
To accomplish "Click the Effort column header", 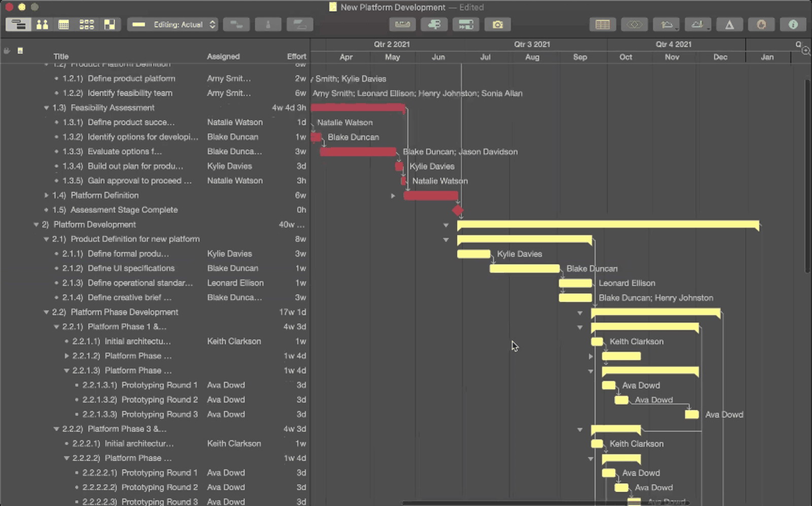I will click(x=297, y=56).
